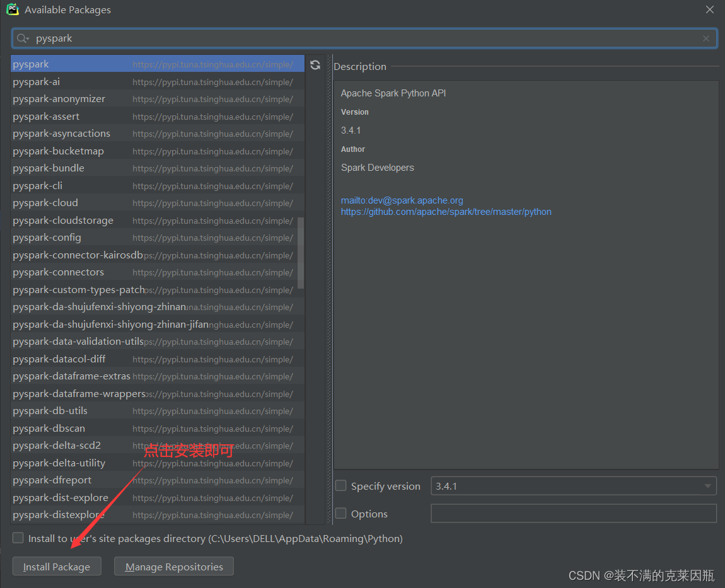Click the Options text input field
Image resolution: width=725 pixels, height=588 pixels.
tap(573, 513)
